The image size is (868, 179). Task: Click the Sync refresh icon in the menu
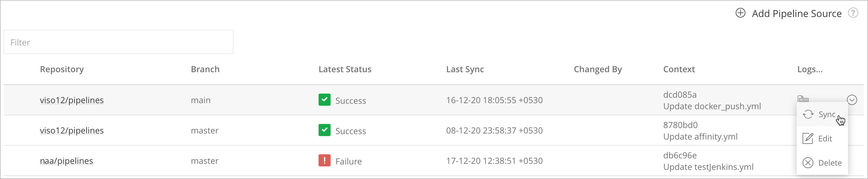(808, 114)
